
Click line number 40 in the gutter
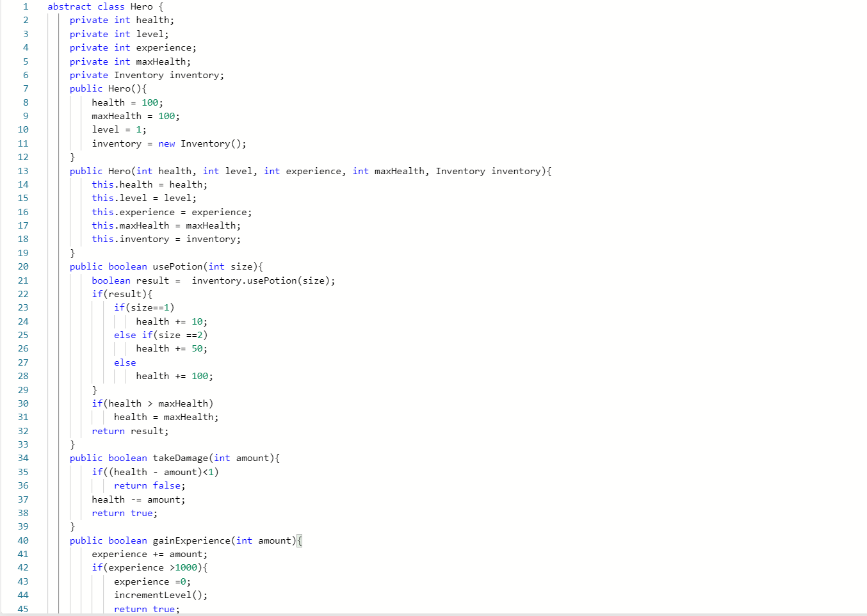point(23,540)
